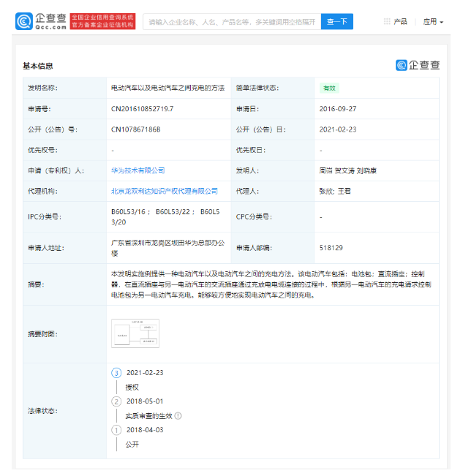This screenshot has height=476, width=463.
Task: Click the info icon beside 实质审查的生效
Action: pos(178,416)
